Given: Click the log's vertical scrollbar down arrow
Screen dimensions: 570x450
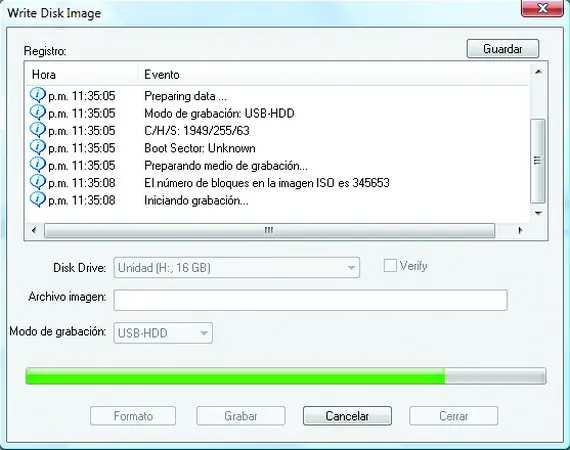Looking at the screenshot, I should click(x=538, y=213).
